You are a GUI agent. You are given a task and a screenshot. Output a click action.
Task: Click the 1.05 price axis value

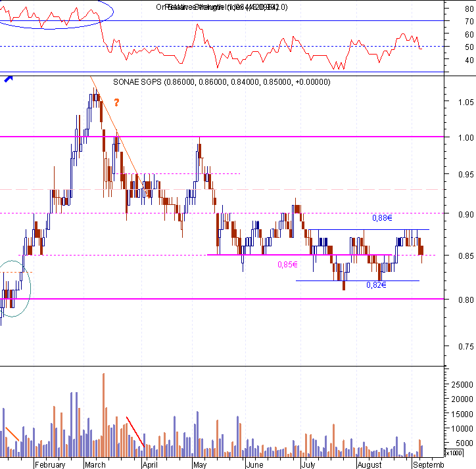(466, 102)
